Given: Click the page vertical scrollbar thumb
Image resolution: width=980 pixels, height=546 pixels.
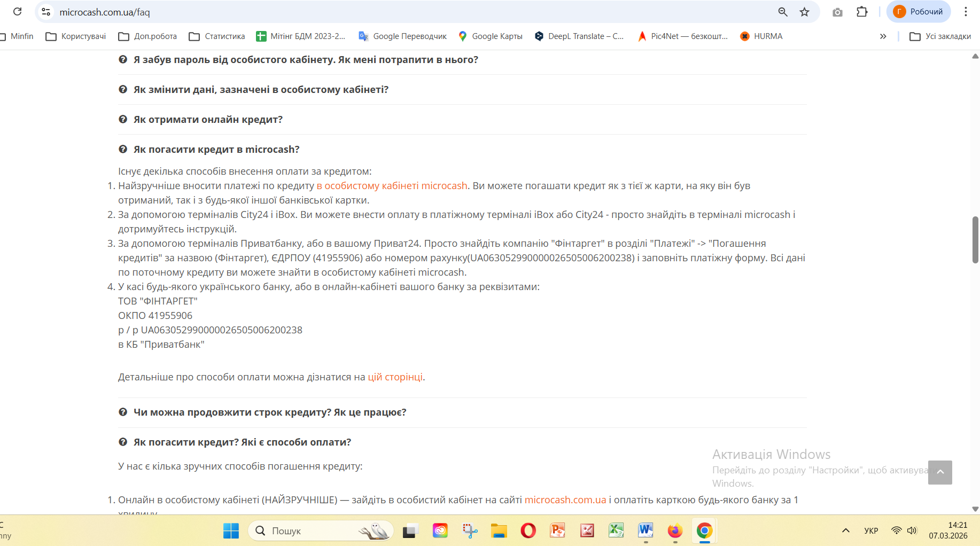Looking at the screenshot, I should tap(975, 239).
